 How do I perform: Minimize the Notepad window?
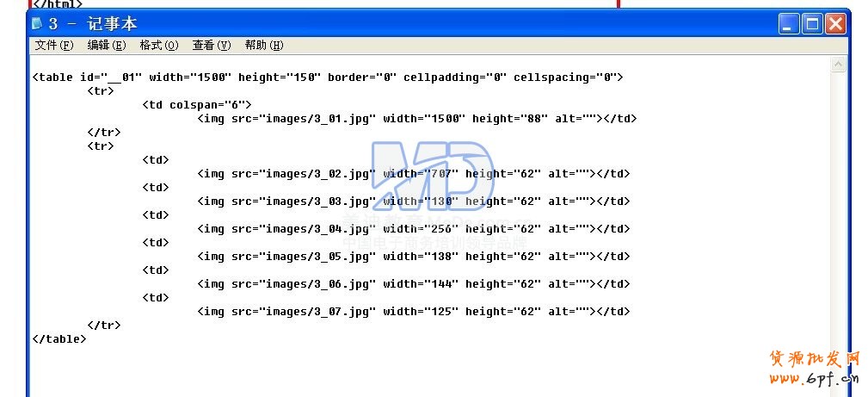tap(789, 24)
